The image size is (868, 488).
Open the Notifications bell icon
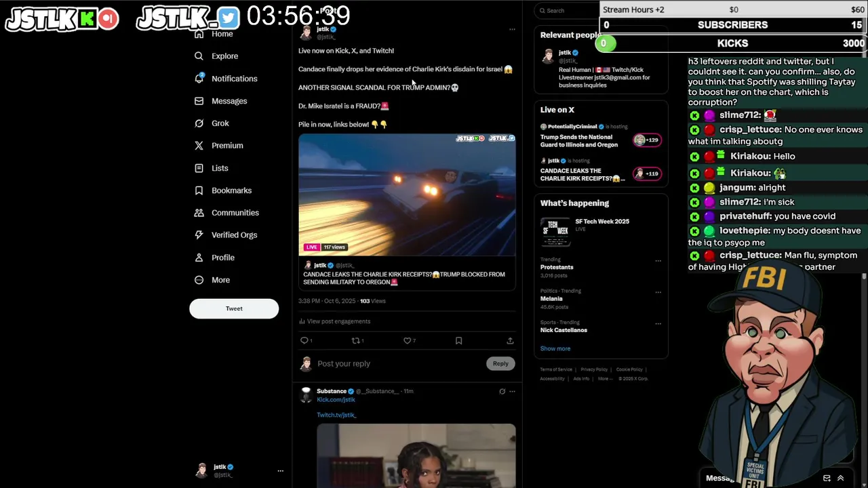pos(199,79)
